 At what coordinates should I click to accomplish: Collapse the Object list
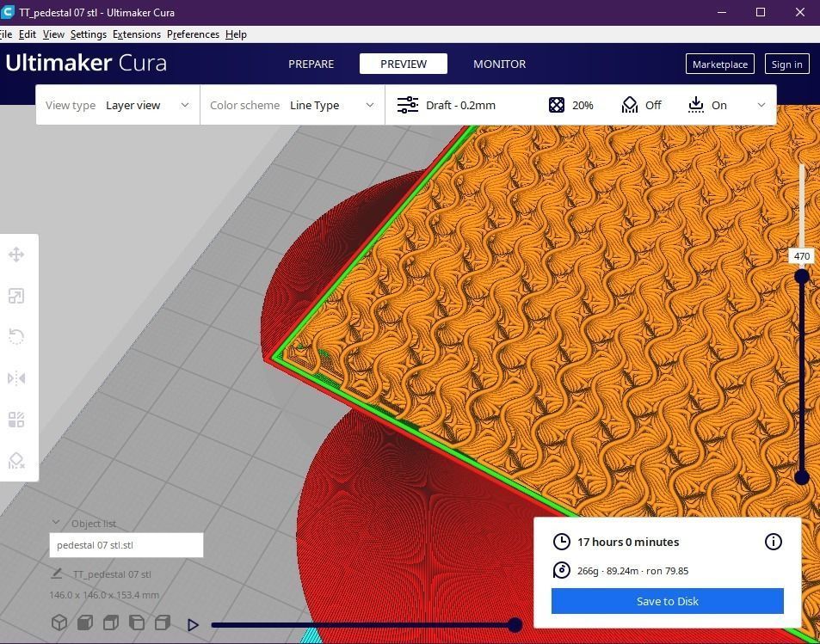[55, 522]
